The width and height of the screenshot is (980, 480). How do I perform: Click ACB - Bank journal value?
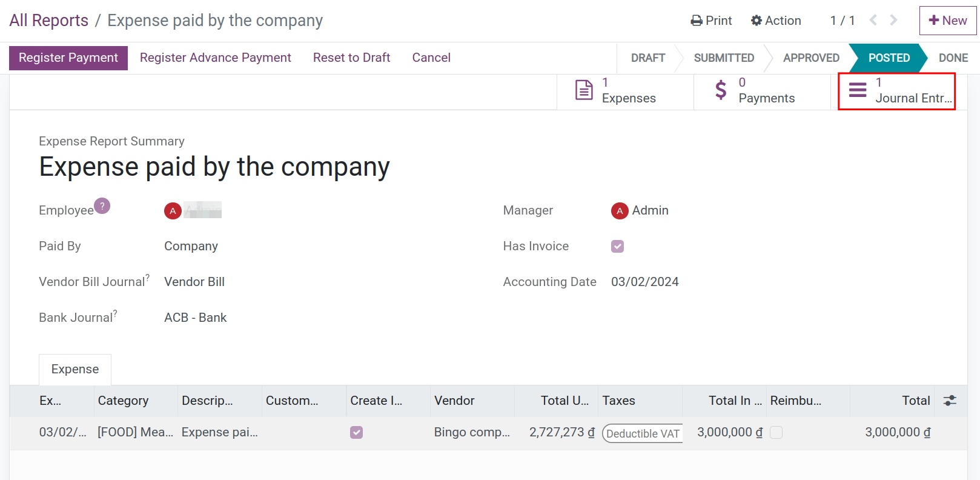pos(196,318)
